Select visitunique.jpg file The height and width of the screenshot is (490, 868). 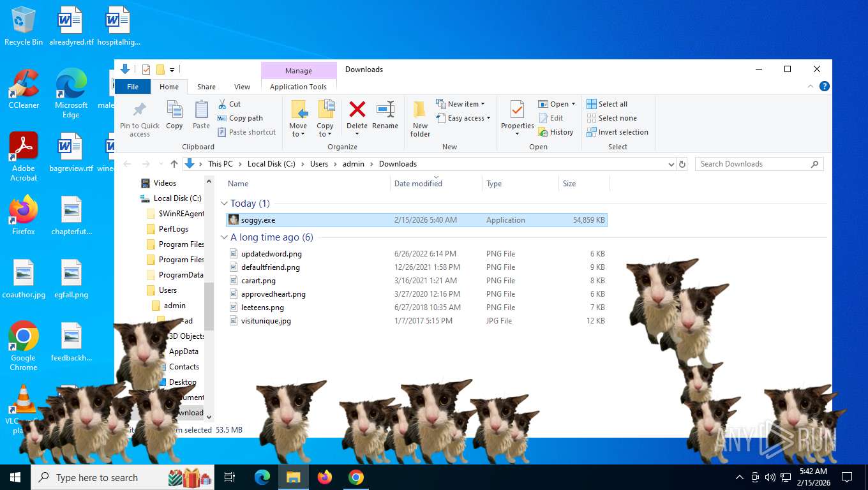[417, 321]
